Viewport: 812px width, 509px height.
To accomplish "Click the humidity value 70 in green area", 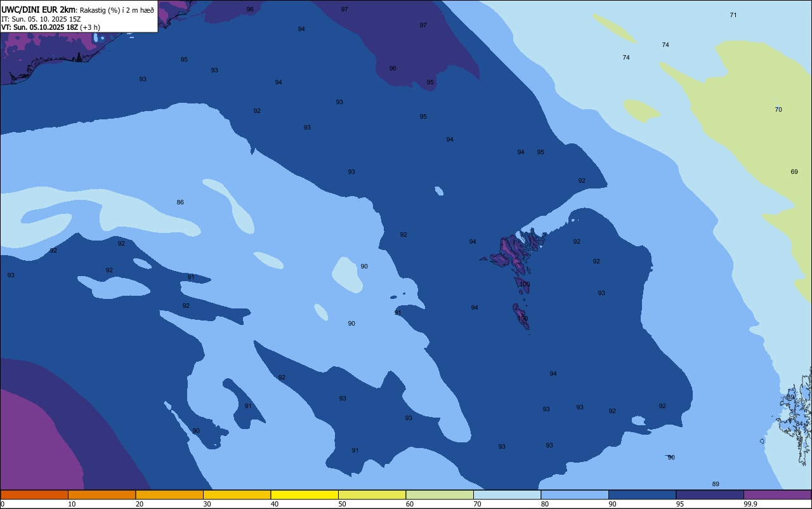I will coord(778,110).
